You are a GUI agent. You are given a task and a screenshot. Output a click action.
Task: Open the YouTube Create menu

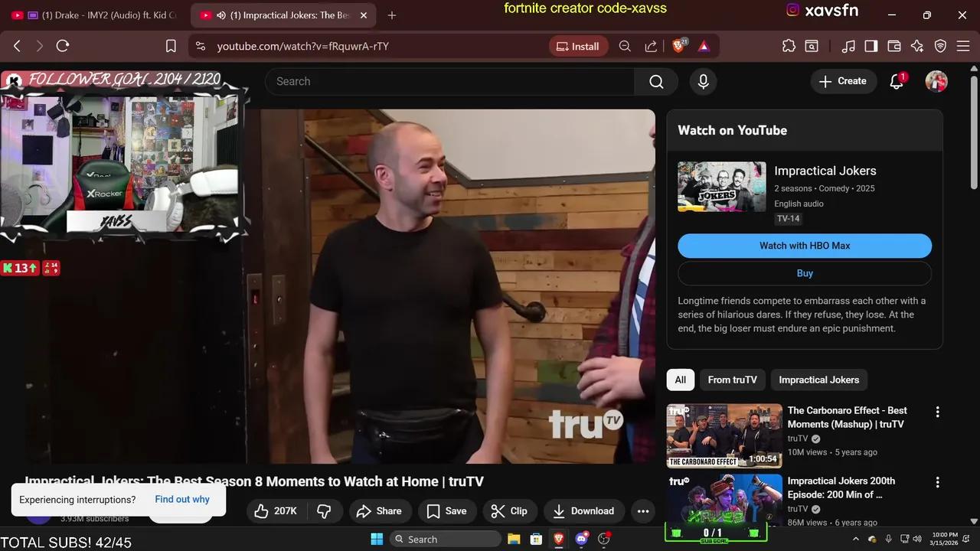pyautogui.click(x=843, y=81)
